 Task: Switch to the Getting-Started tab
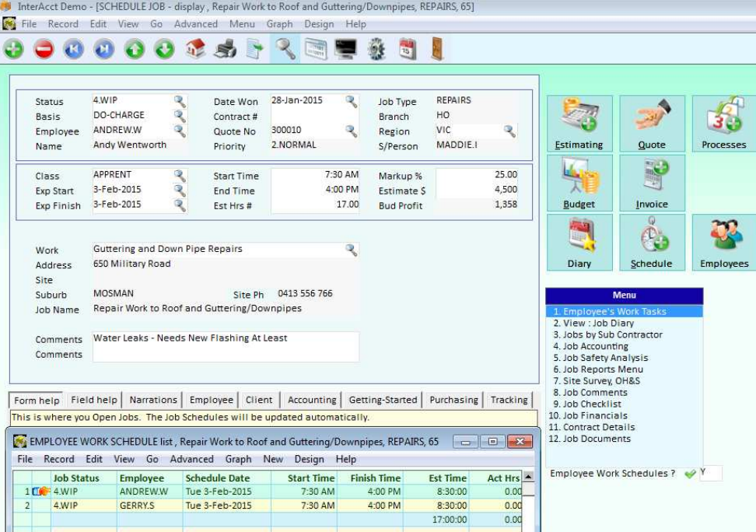pyautogui.click(x=383, y=400)
